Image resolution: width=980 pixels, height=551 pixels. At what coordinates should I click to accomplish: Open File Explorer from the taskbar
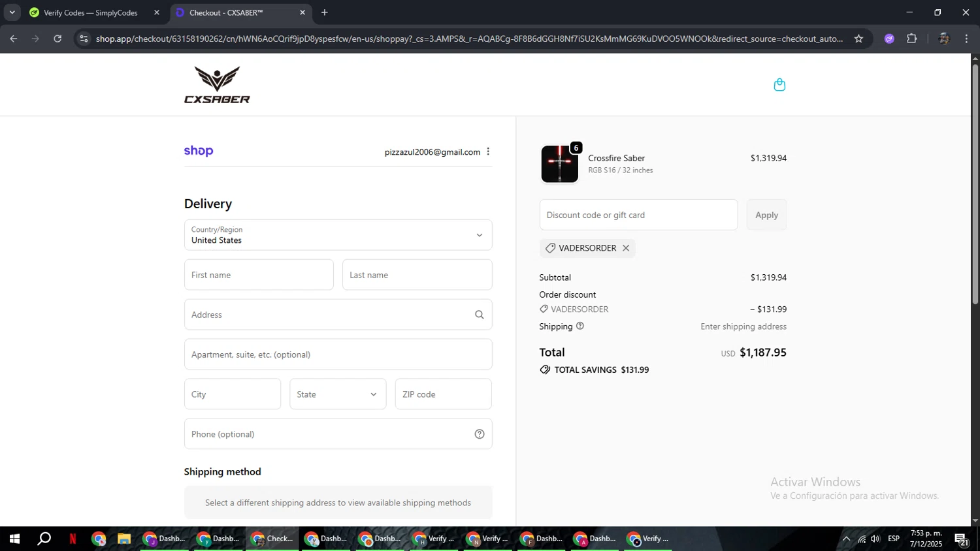click(x=124, y=539)
